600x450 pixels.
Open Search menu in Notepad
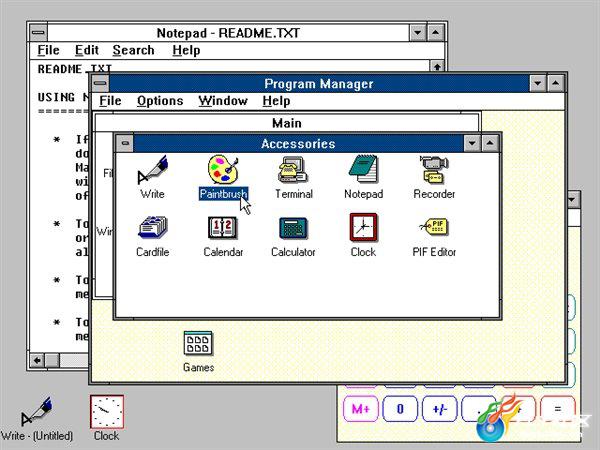click(133, 50)
